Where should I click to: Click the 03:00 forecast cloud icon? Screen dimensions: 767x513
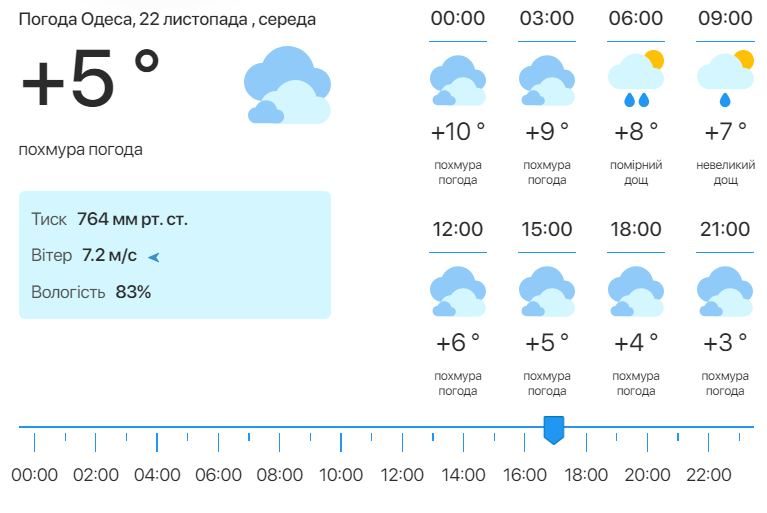[546, 82]
